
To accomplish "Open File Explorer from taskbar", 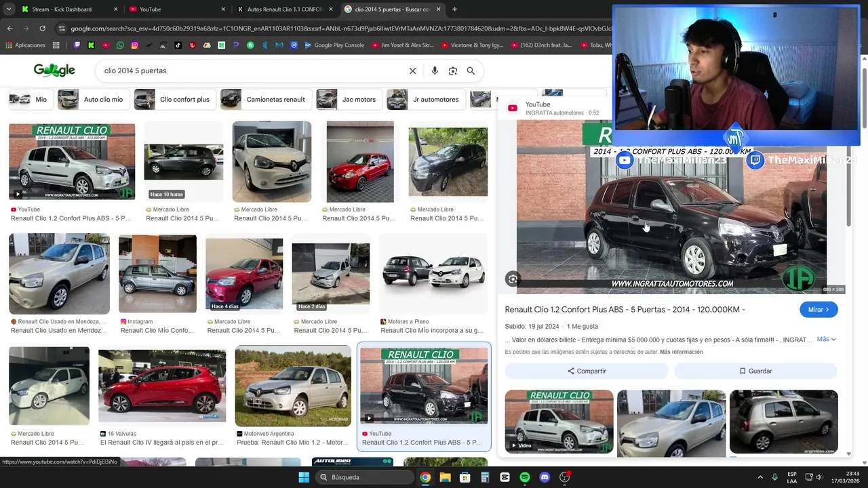I will point(445,477).
